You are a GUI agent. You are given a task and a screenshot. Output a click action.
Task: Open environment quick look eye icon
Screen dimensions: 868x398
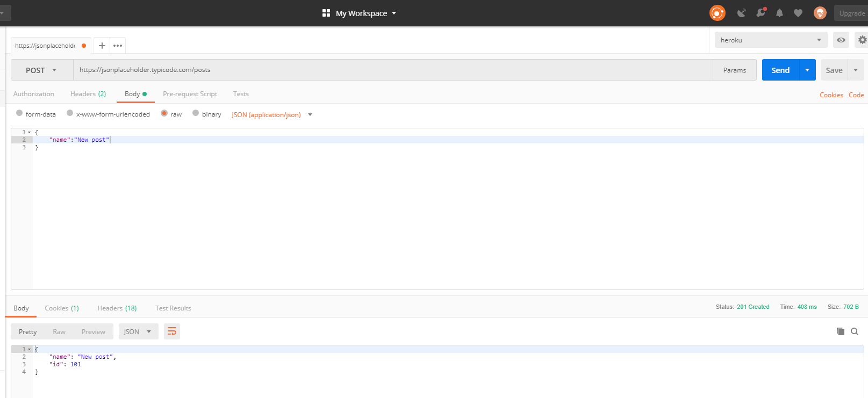click(x=841, y=40)
